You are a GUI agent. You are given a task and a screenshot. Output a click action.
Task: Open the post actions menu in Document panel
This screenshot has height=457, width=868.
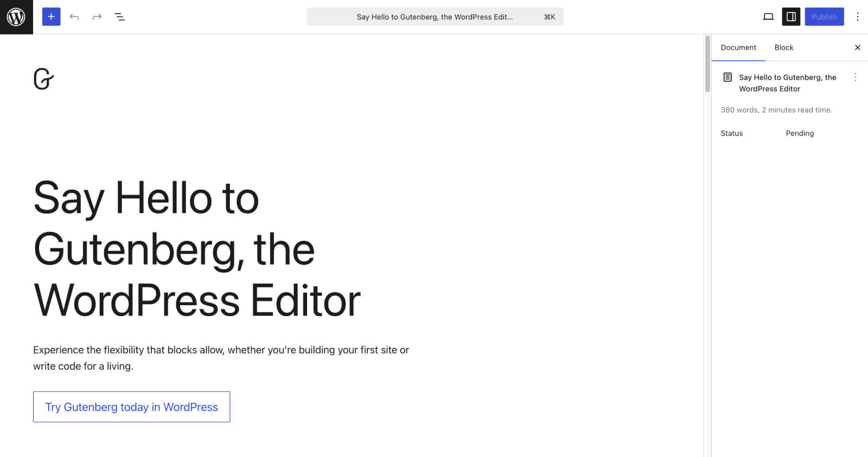(856, 77)
